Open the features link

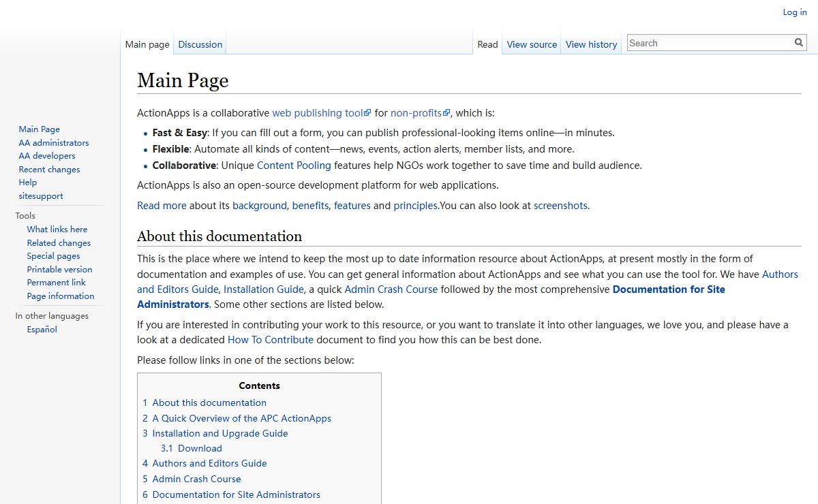pos(352,206)
